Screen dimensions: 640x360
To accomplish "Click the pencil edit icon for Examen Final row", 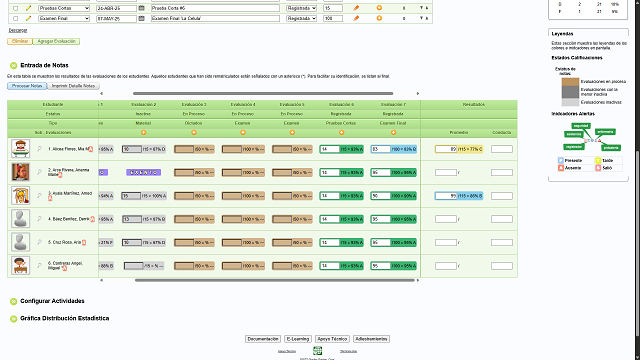I will point(28,18).
